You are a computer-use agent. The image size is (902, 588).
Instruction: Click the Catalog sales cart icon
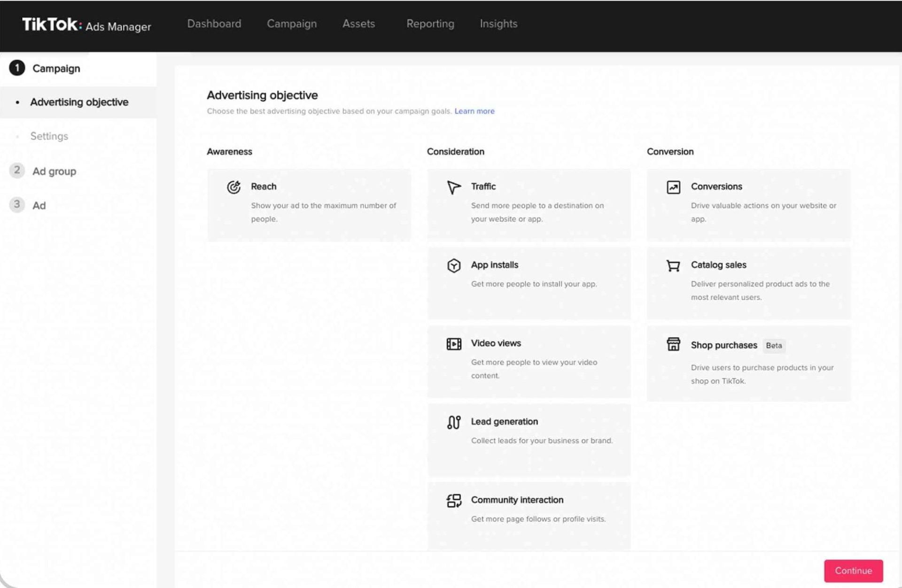[x=673, y=265]
